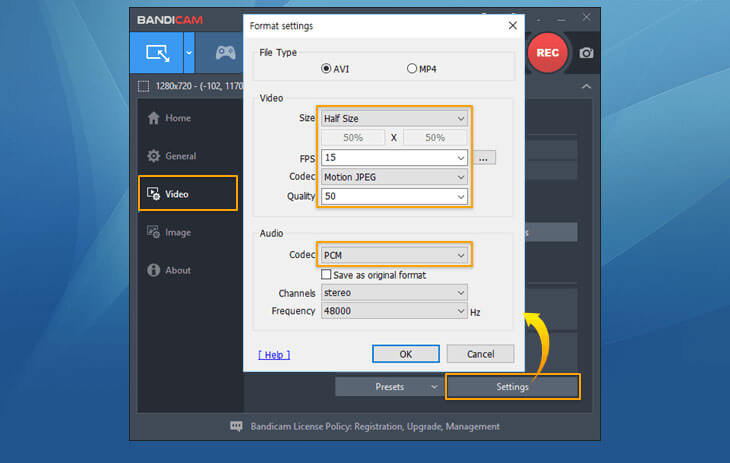The width and height of the screenshot is (730, 463).
Task: Click the Settings button
Action: (x=512, y=387)
